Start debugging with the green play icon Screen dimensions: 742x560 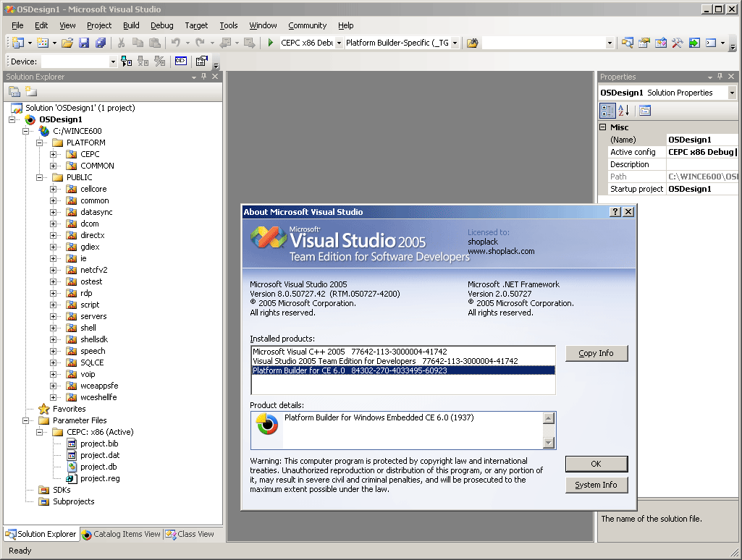point(270,43)
